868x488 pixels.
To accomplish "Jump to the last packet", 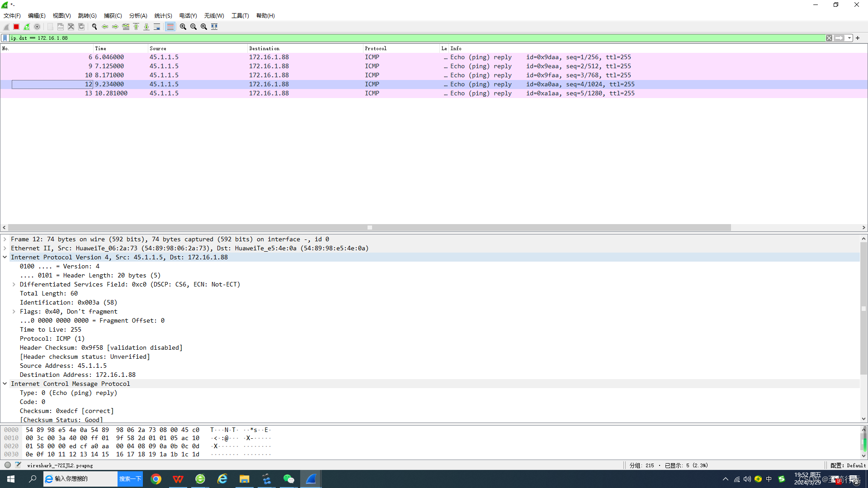I will pos(146,27).
